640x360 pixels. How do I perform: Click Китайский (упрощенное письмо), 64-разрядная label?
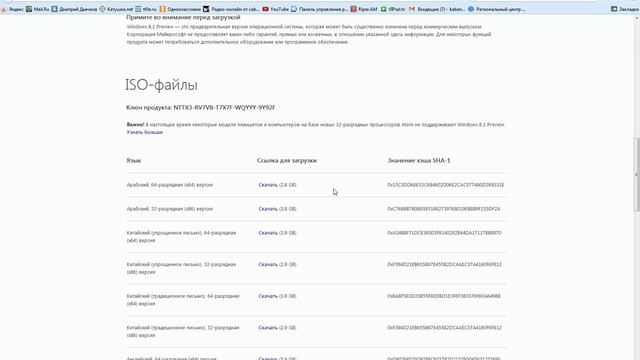pos(181,237)
